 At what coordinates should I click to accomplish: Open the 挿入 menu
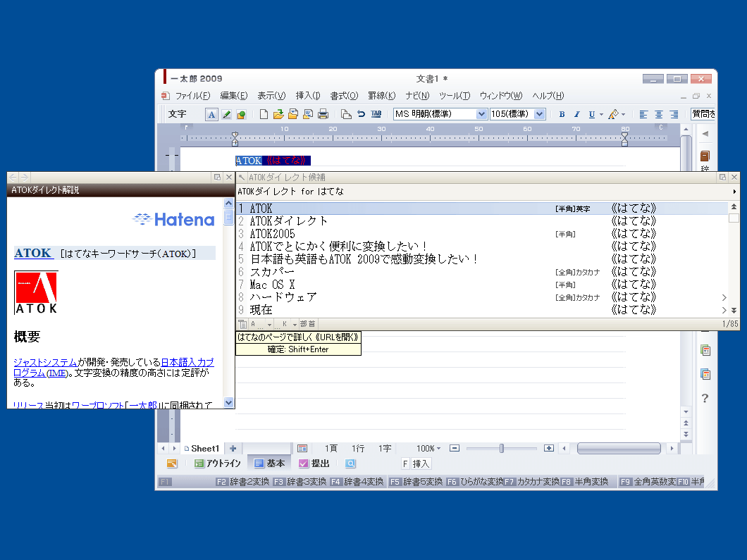coord(308,96)
